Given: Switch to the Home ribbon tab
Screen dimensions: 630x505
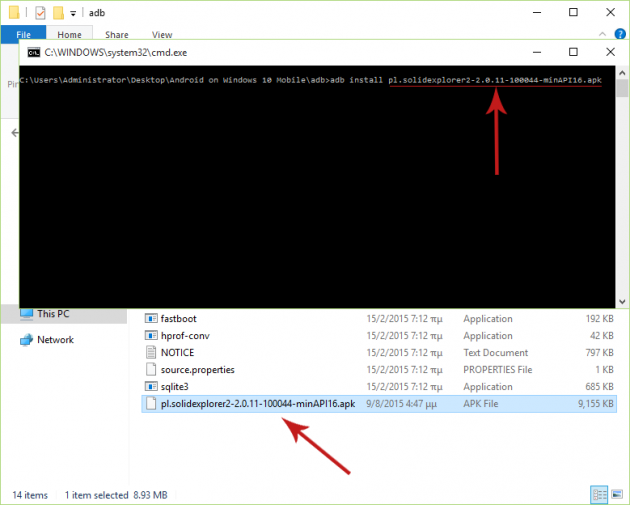Looking at the screenshot, I should pyautogui.click(x=69, y=35).
